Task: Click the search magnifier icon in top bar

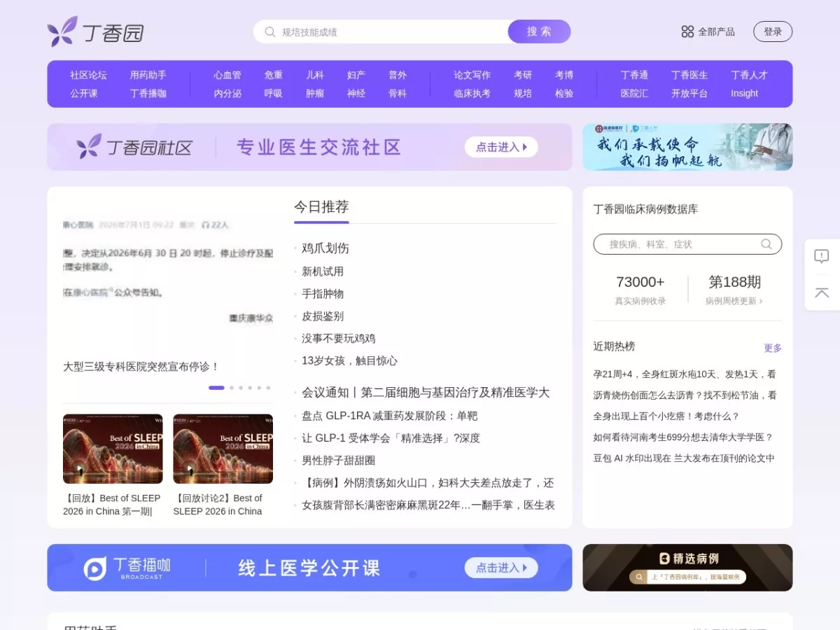Action: [x=270, y=31]
